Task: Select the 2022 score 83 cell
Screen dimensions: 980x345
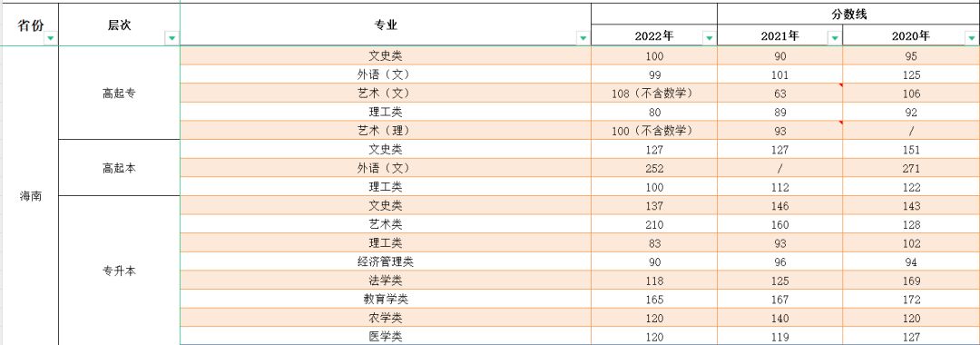Action: pyautogui.click(x=654, y=243)
